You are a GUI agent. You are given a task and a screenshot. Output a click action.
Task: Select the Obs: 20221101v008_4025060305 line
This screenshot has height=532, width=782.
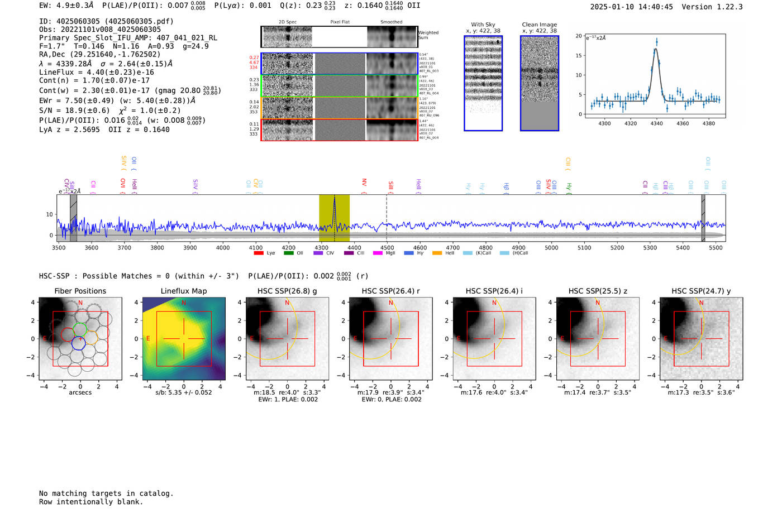(x=100, y=30)
